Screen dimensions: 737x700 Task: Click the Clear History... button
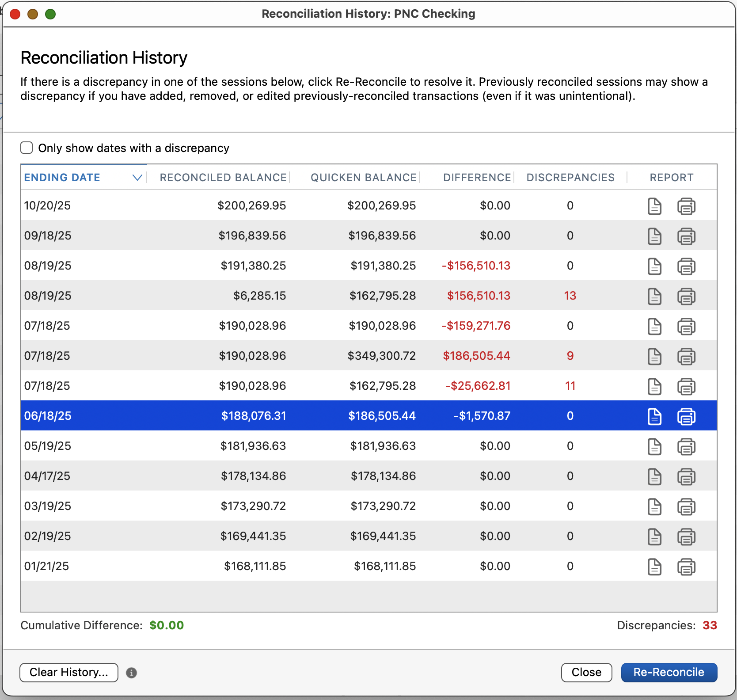click(69, 673)
